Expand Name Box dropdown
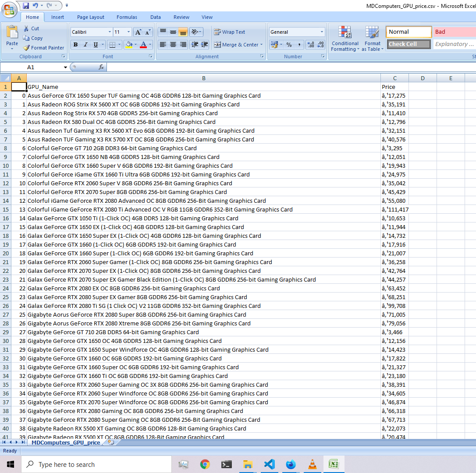Viewport: 476px width, 473px height. coord(65,67)
